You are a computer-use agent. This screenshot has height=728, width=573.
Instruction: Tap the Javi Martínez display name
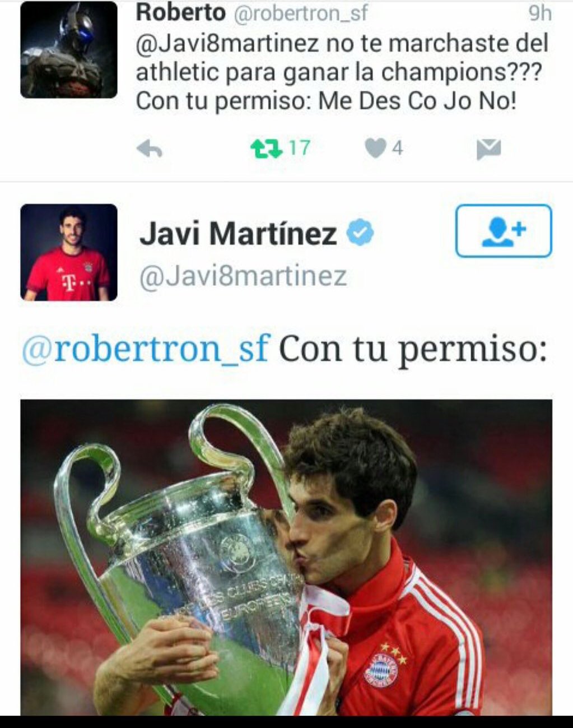tap(238, 234)
